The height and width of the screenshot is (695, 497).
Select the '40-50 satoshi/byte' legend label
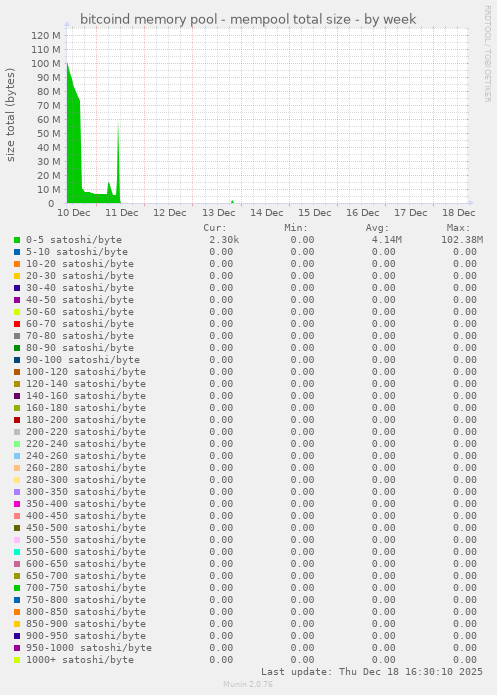pos(80,300)
